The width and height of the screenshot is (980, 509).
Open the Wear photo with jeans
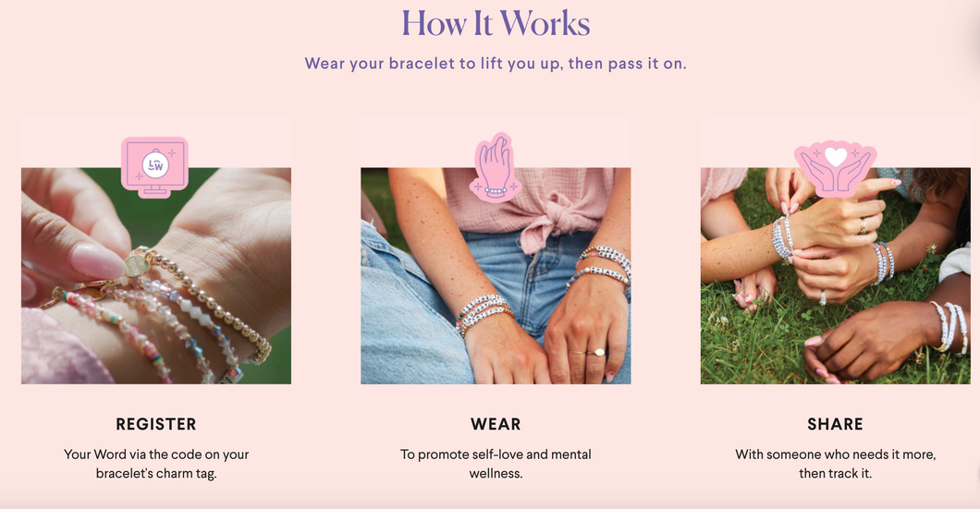click(496, 275)
